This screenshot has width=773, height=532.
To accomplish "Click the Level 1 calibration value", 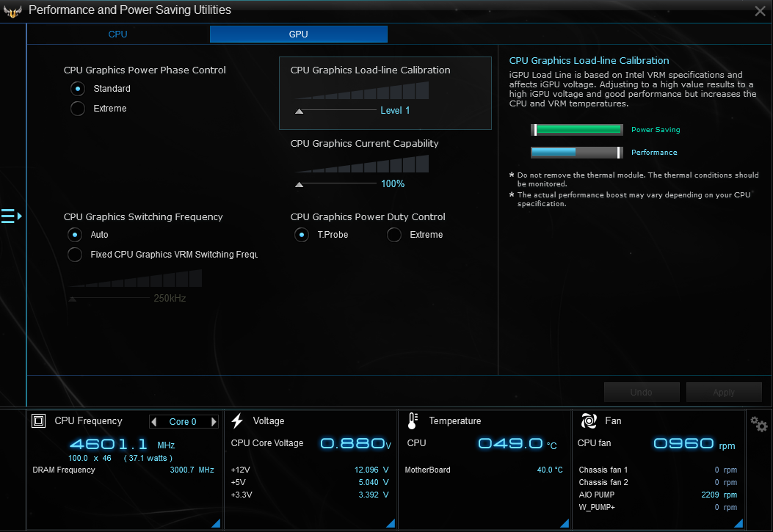I will pyautogui.click(x=395, y=110).
